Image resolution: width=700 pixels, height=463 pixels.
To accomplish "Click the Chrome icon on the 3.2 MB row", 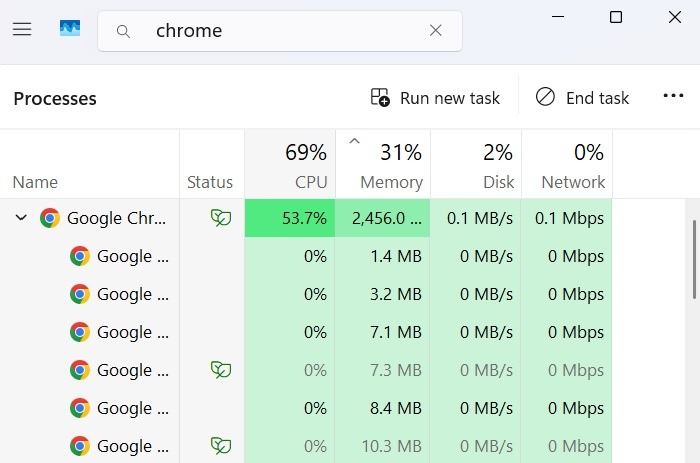I will click(80, 294).
